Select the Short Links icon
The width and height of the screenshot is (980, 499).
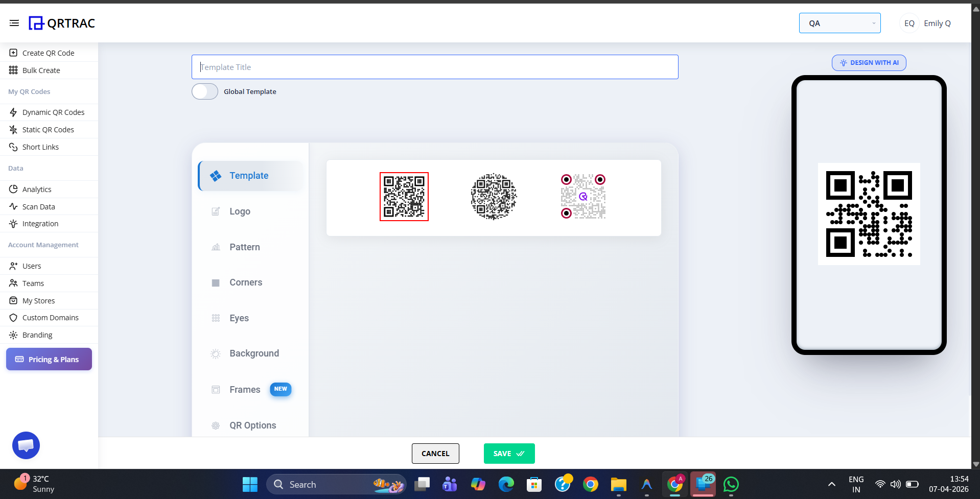[13, 147]
